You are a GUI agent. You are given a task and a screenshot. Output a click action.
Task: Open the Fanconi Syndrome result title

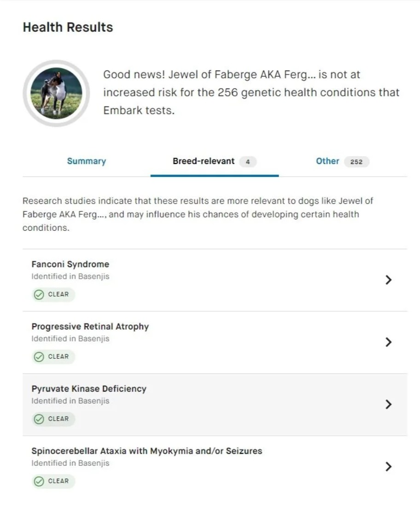[70, 264]
